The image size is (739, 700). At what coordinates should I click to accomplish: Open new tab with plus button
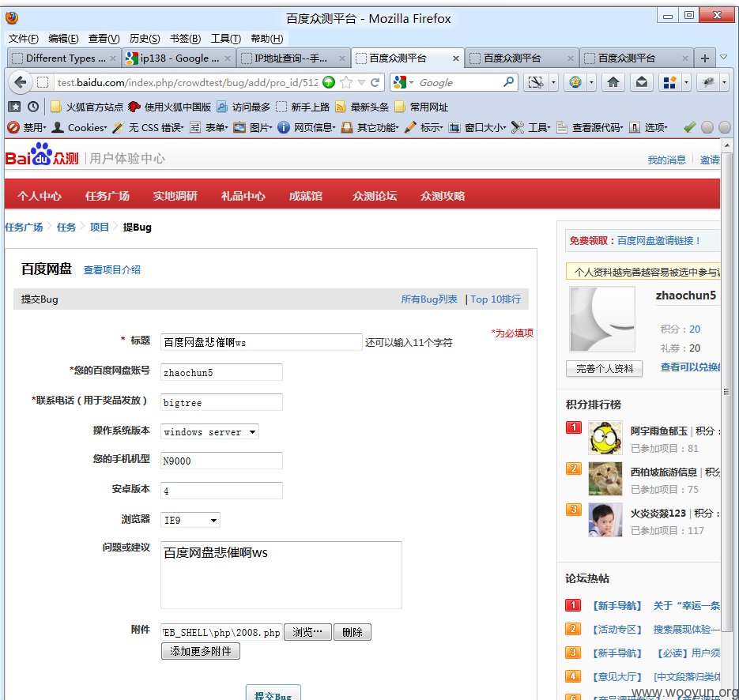pos(704,58)
